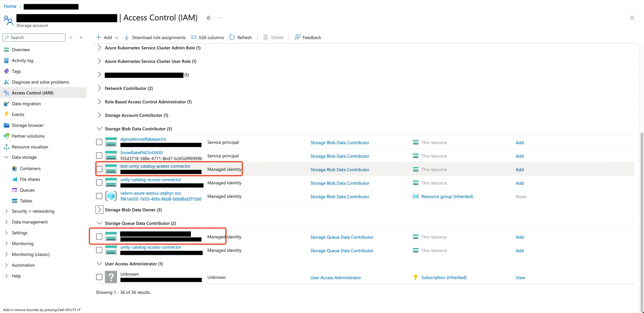Expand the Settings menu section

coord(19,233)
